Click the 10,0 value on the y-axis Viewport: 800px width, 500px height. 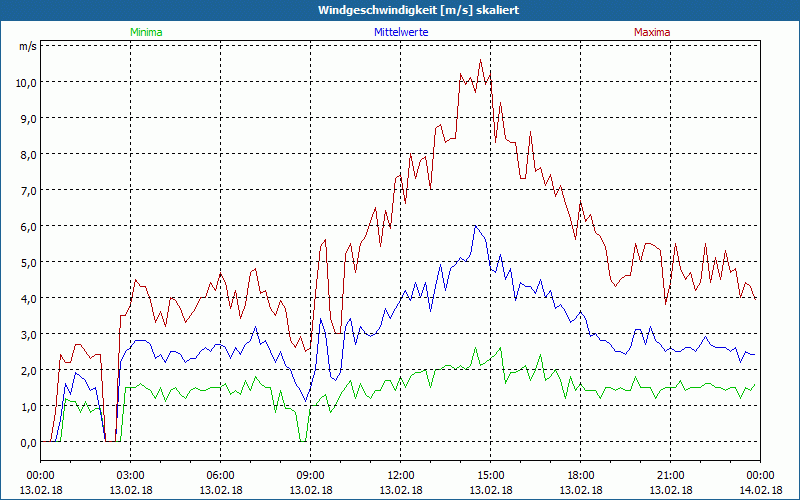click(24, 82)
